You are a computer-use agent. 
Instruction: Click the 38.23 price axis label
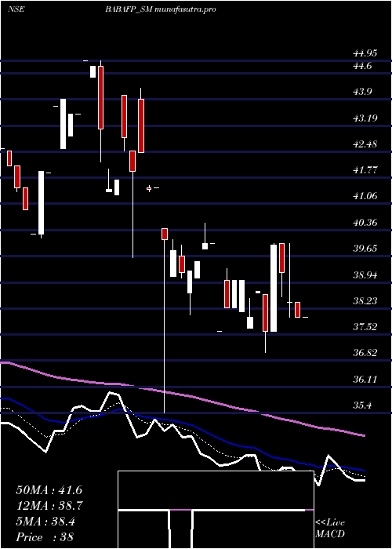(x=365, y=300)
